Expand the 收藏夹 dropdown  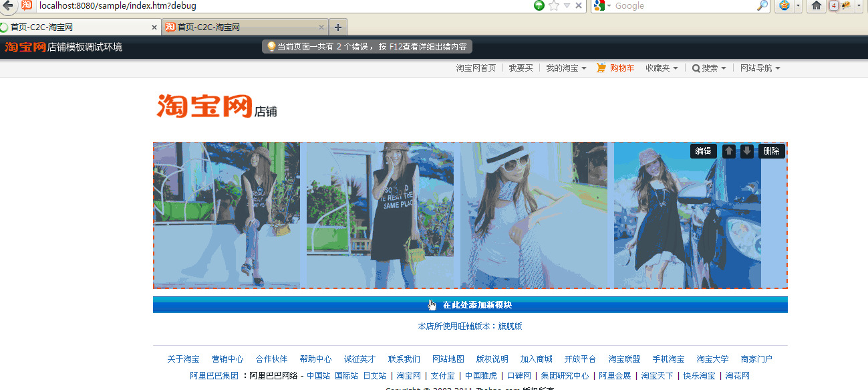662,68
